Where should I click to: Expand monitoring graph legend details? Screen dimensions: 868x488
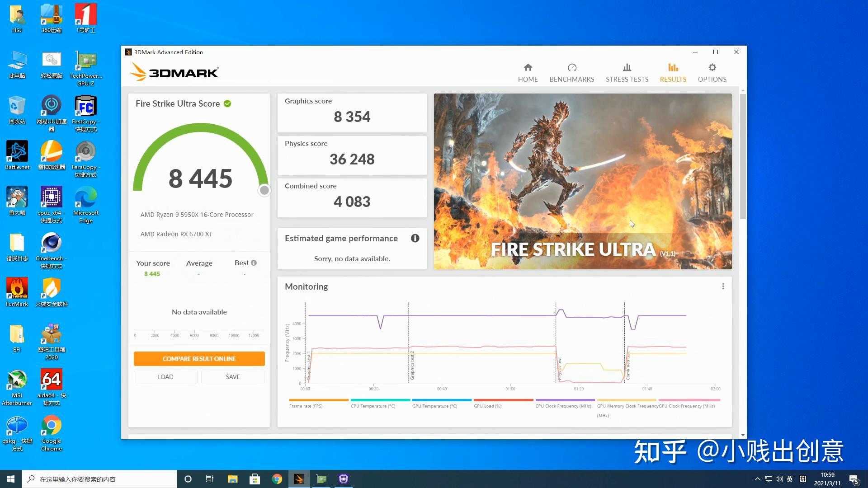(x=723, y=286)
